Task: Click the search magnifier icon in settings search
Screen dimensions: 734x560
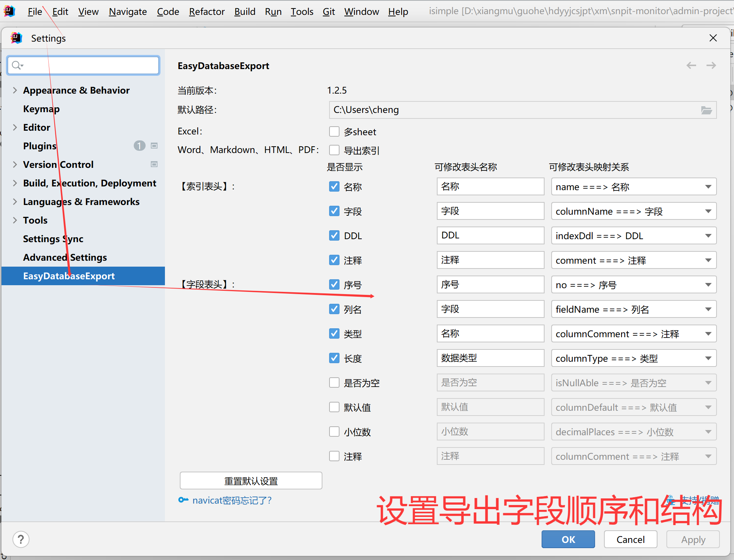Action: (x=16, y=65)
